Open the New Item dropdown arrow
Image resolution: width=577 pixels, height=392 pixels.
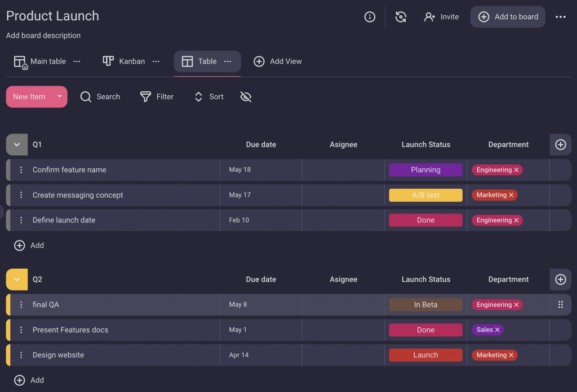click(59, 97)
